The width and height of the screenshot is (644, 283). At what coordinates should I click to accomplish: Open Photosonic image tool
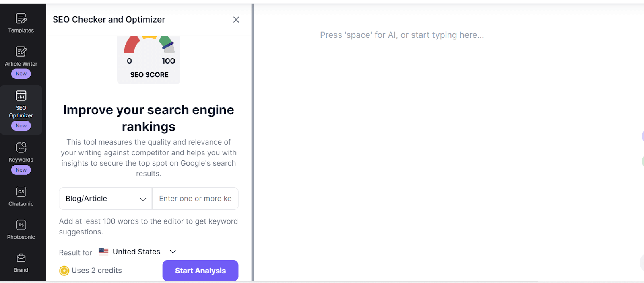21,225
